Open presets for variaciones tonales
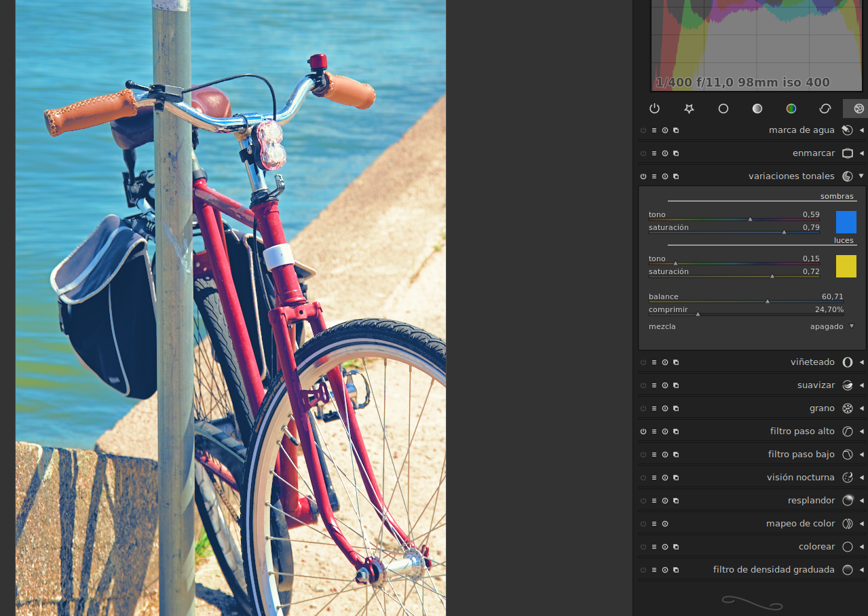 click(x=654, y=176)
